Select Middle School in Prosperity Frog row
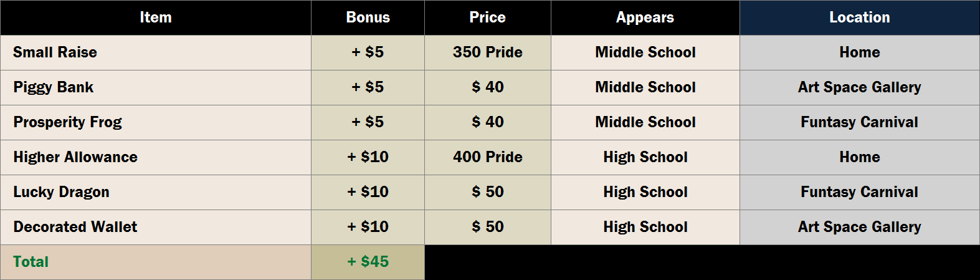 pyautogui.click(x=645, y=122)
